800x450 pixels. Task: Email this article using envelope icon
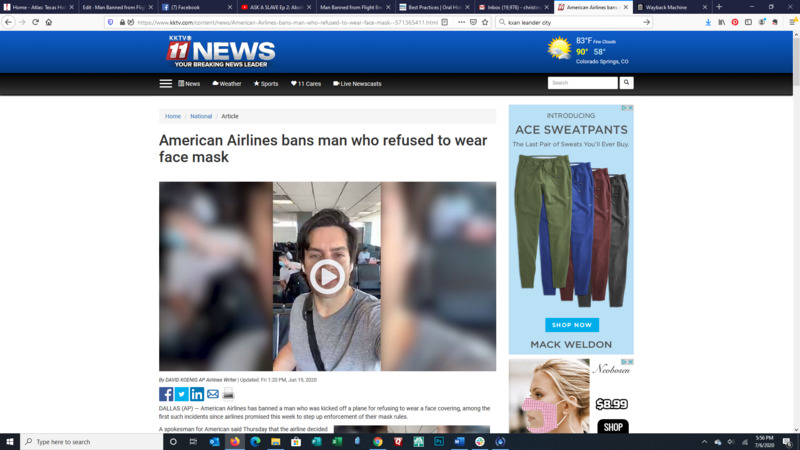pos(213,394)
